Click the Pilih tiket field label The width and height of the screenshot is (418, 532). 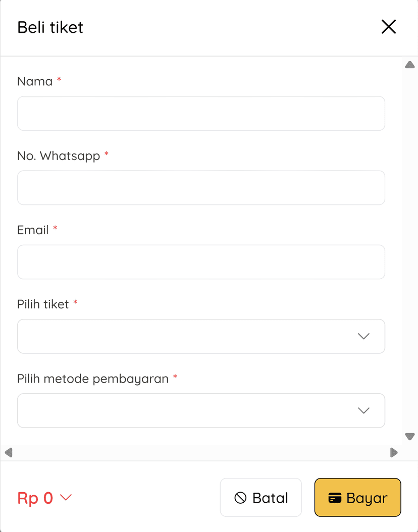(42, 304)
